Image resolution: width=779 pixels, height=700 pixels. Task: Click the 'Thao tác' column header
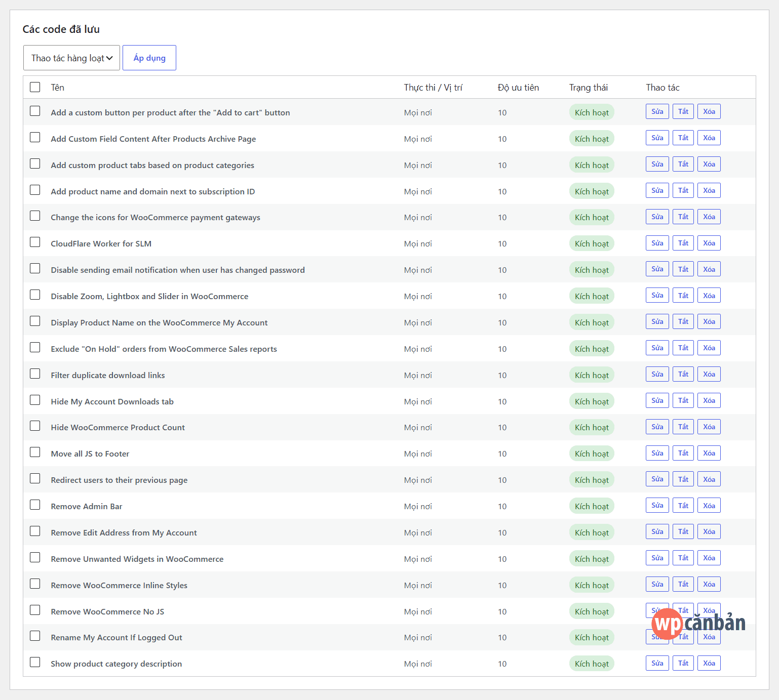pos(663,87)
